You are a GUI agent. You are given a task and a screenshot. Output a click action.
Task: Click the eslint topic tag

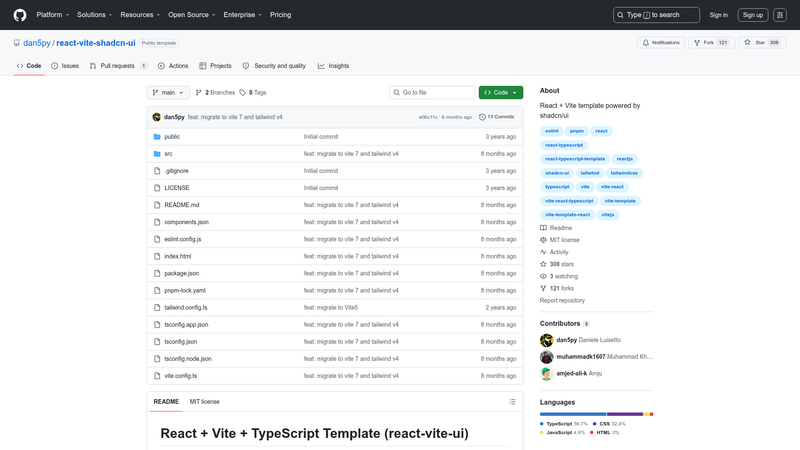(x=552, y=131)
